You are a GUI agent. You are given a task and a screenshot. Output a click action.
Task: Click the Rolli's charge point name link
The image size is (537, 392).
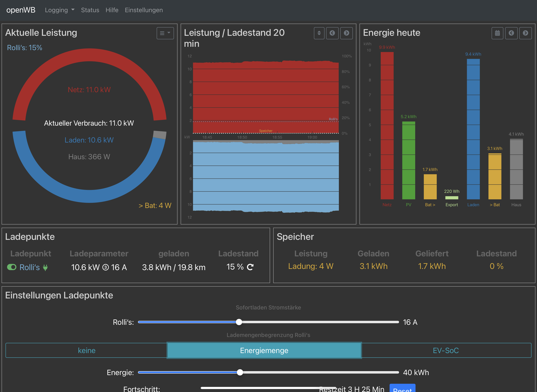coord(29,267)
